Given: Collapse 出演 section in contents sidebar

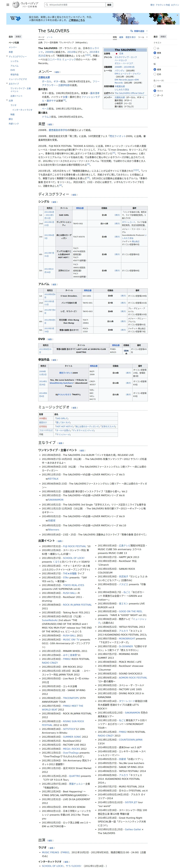Looking at the screenshot, I should click(x=7, y=100).
